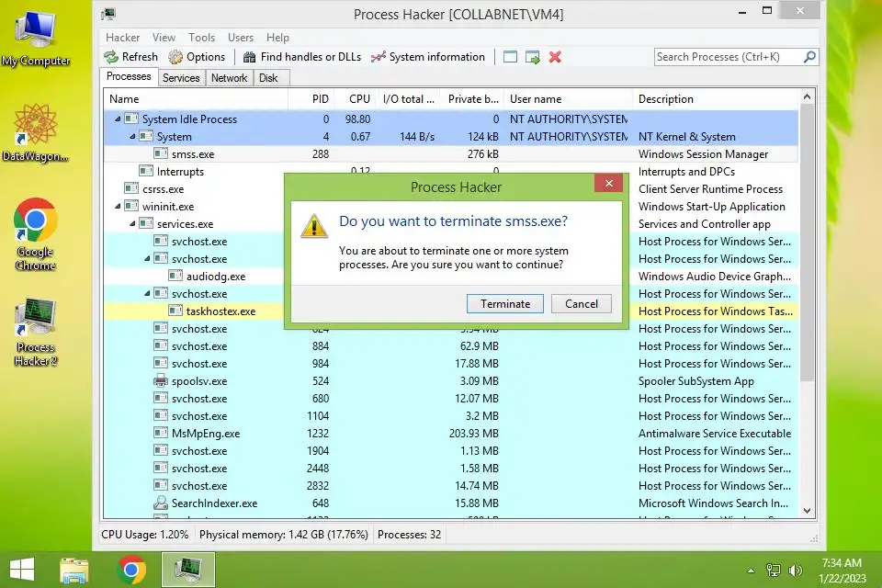Show hidden tray icons arrow
882x588 pixels.
751,571
